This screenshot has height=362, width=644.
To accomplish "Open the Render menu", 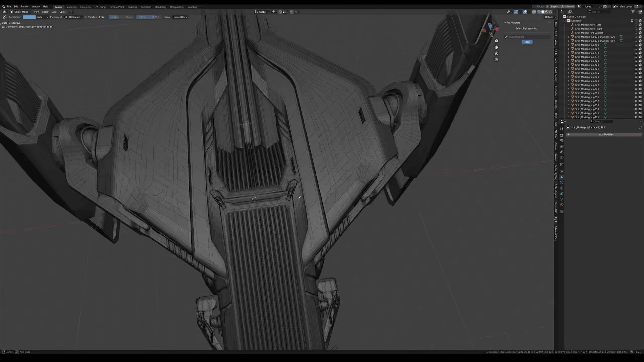I will click(24, 6).
